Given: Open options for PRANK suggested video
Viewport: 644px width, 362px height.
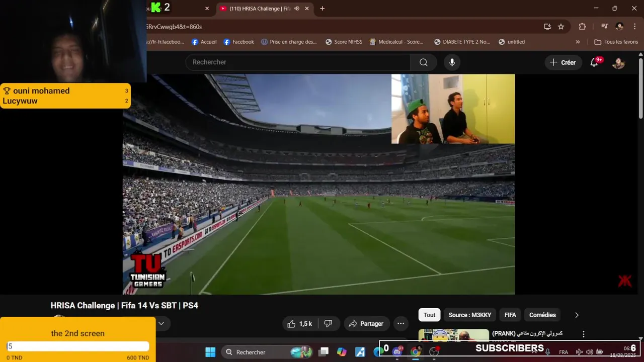Looking at the screenshot, I should click(x=584, y=334).
